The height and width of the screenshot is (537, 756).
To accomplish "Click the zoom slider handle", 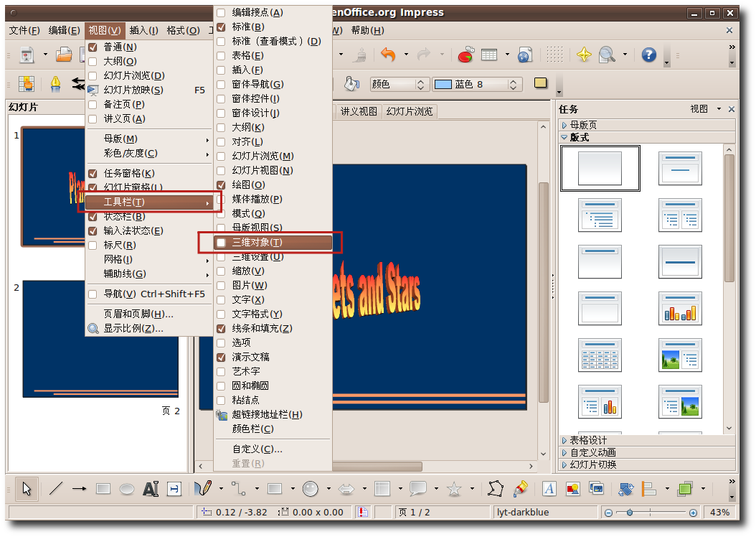I will tap(630, 513).
